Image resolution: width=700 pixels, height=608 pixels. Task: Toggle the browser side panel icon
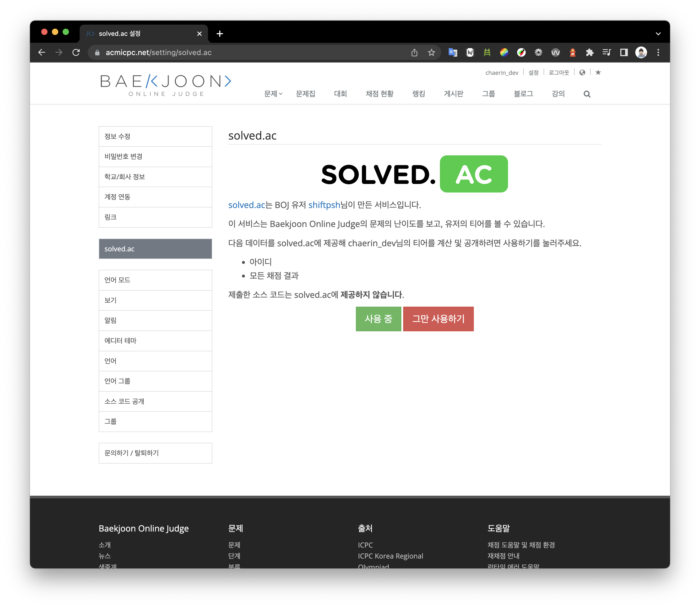pos(624,52)
